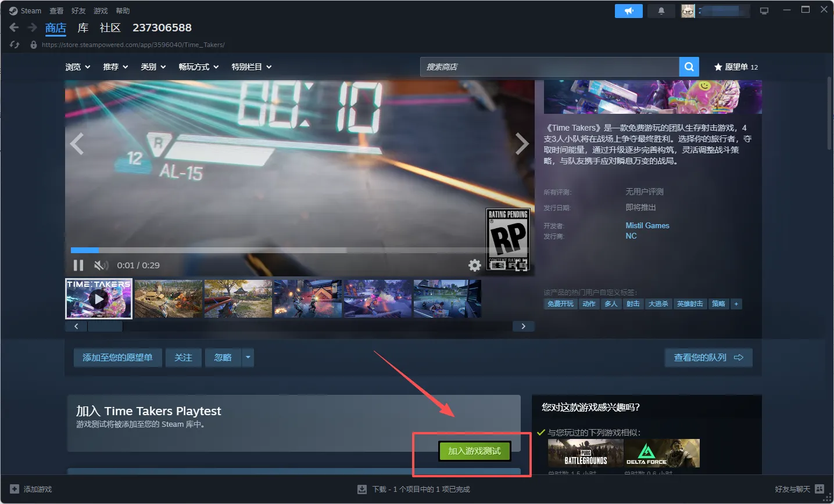
Task: Select the Time Takers trailer thumbnail
Action: point(99,299)
